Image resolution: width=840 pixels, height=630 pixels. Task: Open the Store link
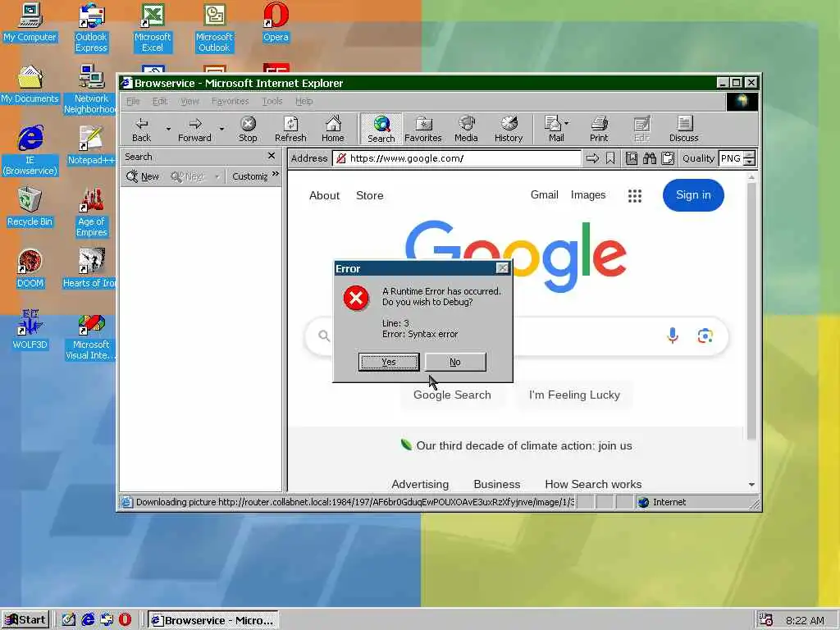click(x=370, y=195)
